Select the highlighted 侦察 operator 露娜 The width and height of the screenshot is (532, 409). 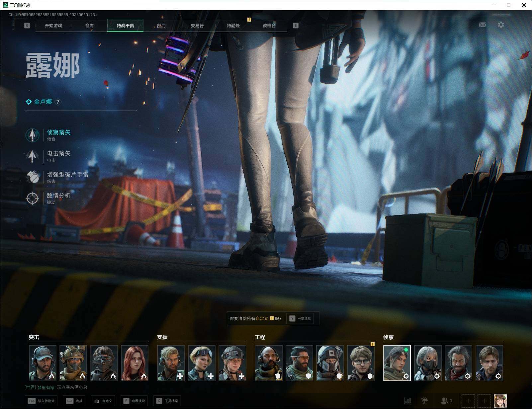pos(397,363)
